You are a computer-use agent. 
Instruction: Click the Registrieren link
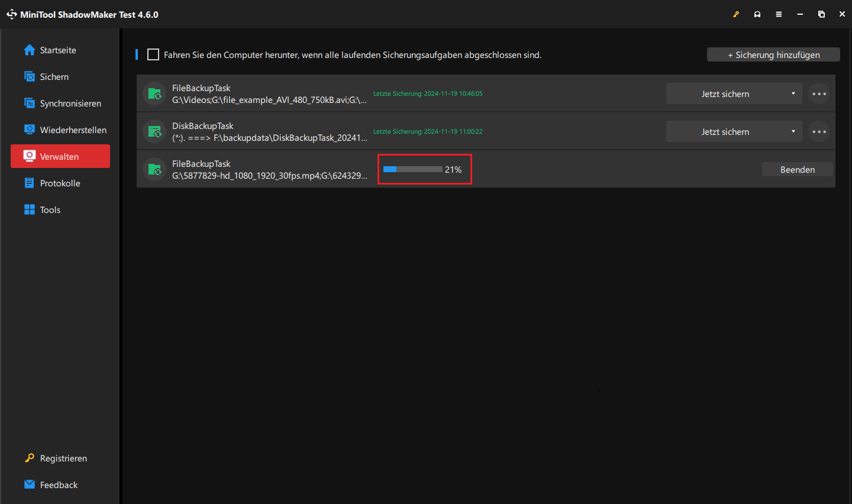63,458
